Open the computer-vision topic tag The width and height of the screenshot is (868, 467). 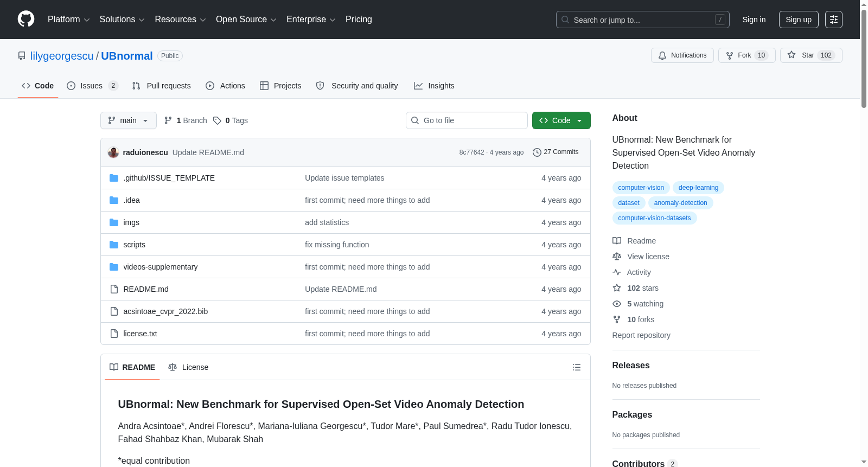pyautogui.click(x=641, y=188)
